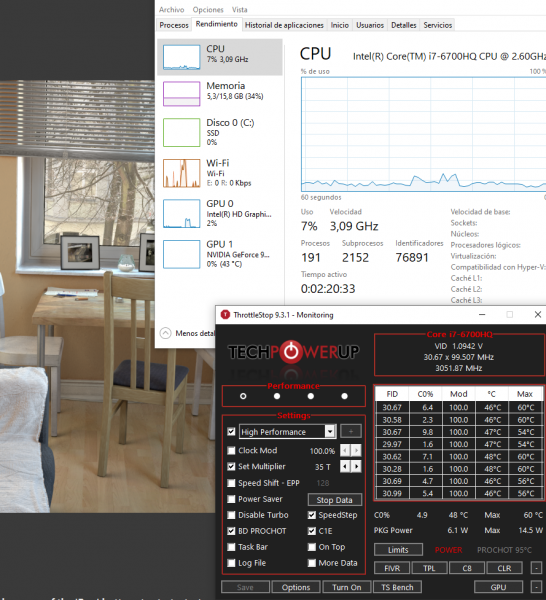Select the Wi-Fi performance graph item

click(x=220, y=173)
